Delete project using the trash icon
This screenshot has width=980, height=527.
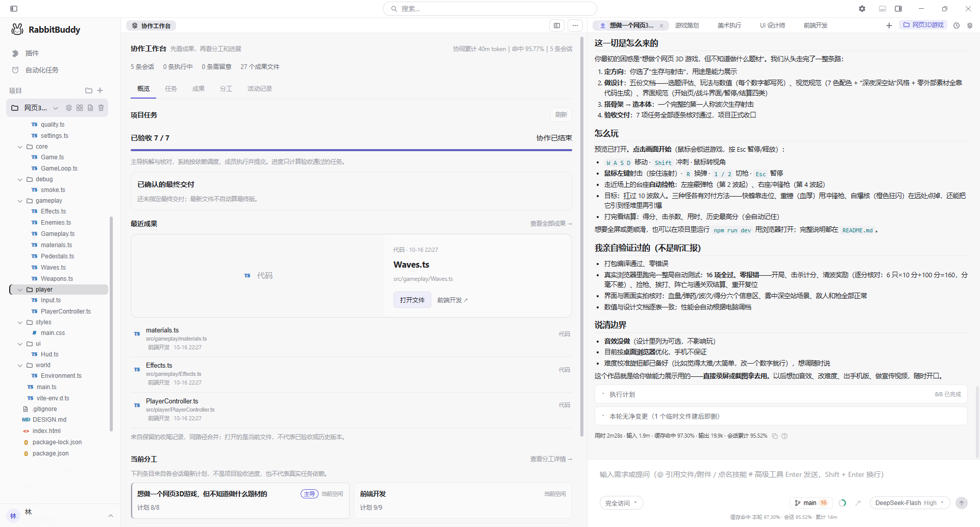click(101, 108)
